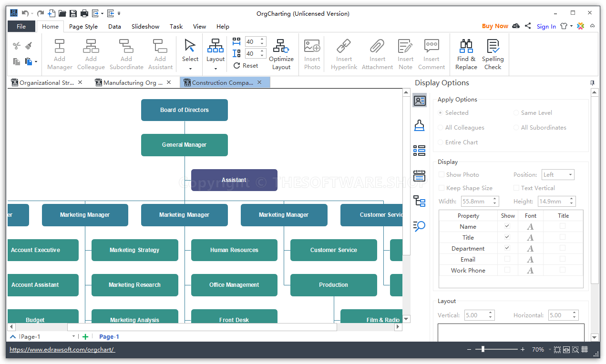Uncheck Show for the Department property
Image resolution: width=606 pixels, height=364 pixels.
pos(507,248)
